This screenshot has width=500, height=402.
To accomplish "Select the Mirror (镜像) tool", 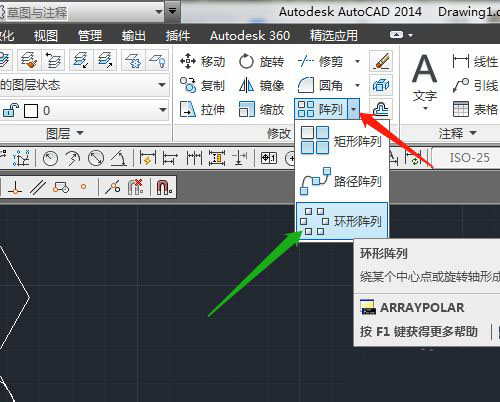I will 261,85.
